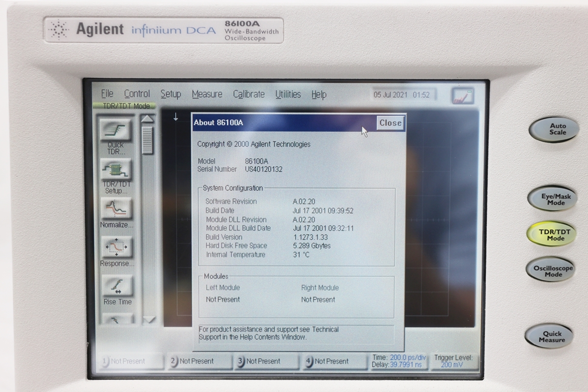The image size is (588, 392).
Task: Click Copyright 2000 Agilent Technologies text
Action: point(254,144)
